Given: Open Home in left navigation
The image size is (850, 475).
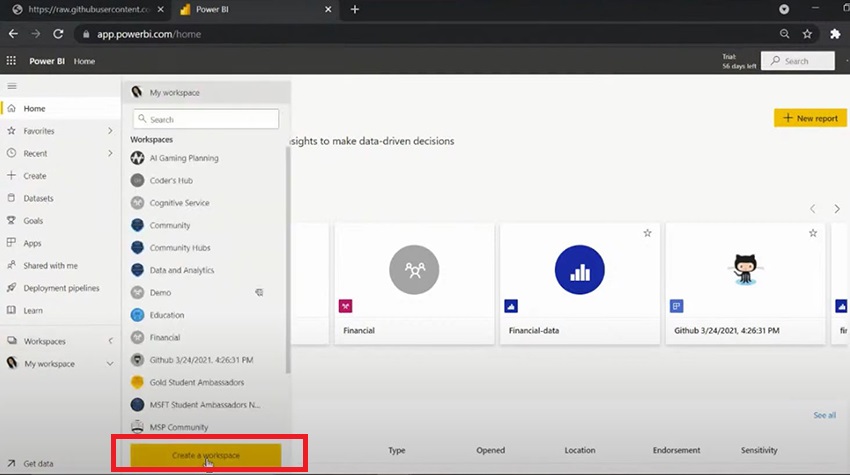Looking at the screenshot, I should pos(60,108).
